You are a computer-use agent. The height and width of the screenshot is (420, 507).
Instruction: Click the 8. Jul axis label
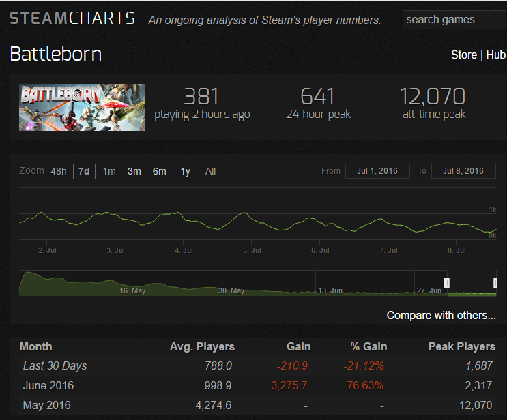point(457,250)
